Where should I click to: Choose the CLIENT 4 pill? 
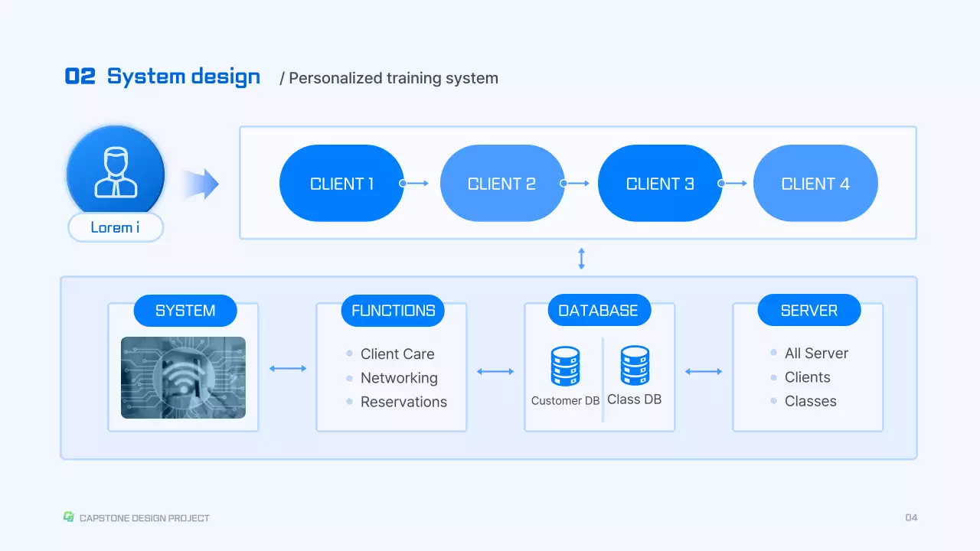815,184
